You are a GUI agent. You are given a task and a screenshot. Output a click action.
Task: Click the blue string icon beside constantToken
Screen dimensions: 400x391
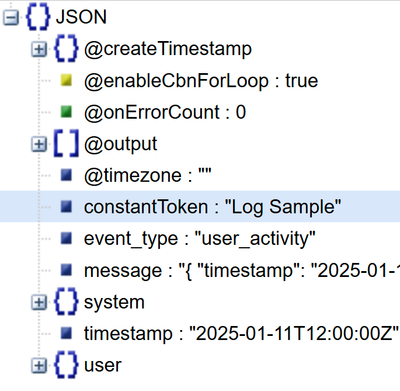(x=66, y=207)
